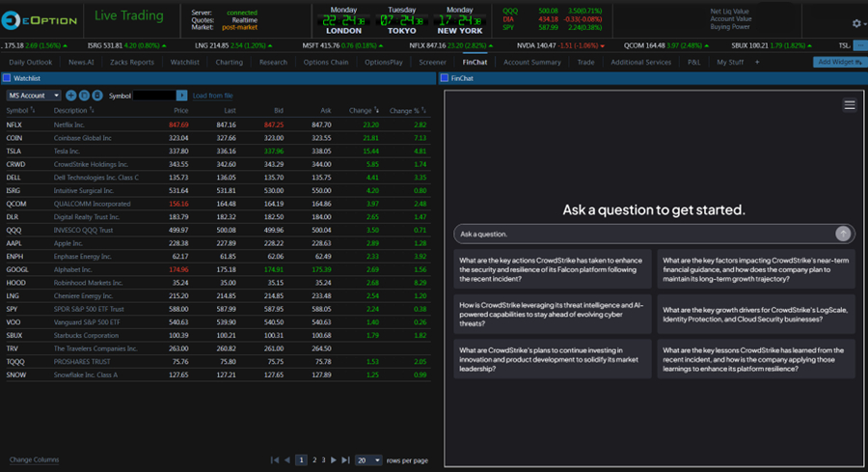Open the rows per page dropdown
This screenshot has height=472, width=868.
(x=368, y=459)
